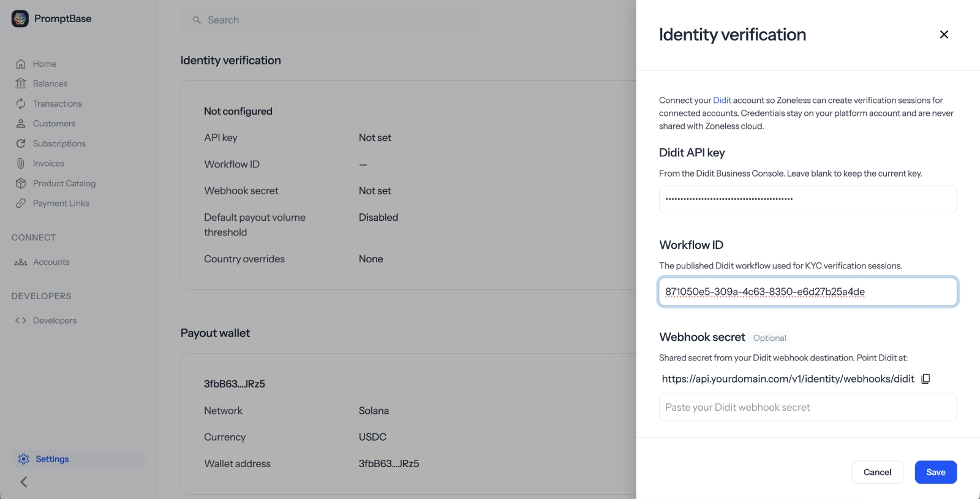Focus the Search field
Screen dimensions: 980x499
pos(331,20)
